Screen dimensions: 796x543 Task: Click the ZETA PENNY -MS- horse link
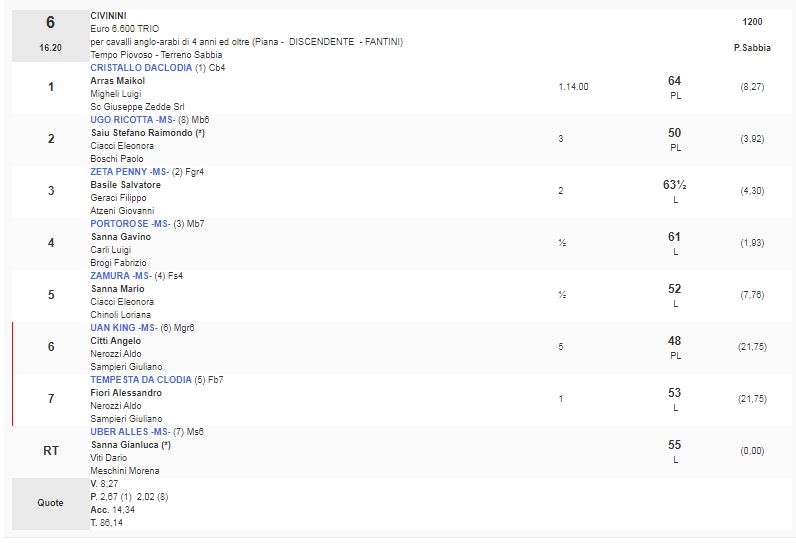click(128, 172)
